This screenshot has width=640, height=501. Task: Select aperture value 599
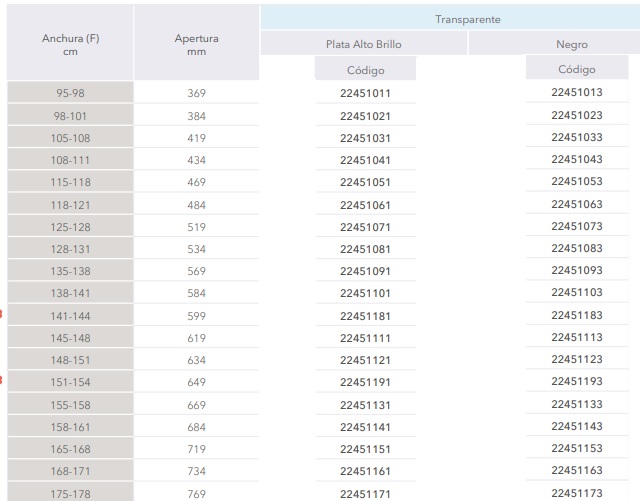pyautogui.click(x=196, y=315)
